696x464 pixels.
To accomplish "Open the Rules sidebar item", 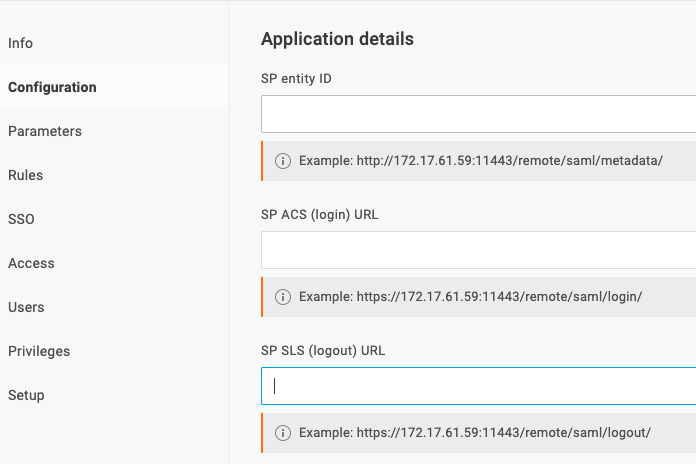I will [x=26, y=175].
